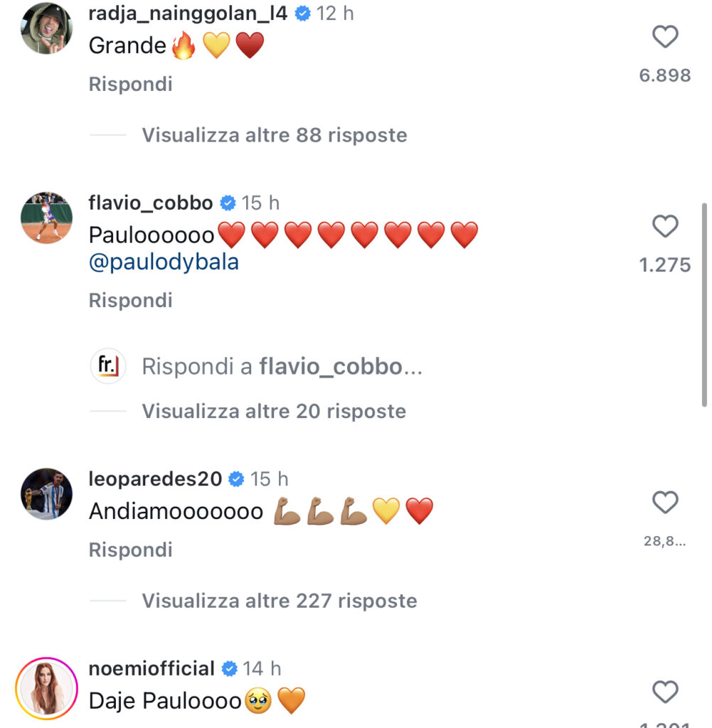This screenshot has height=728, width=712.
Task: Expand the 88 other replies
Action: pos(275,135)
